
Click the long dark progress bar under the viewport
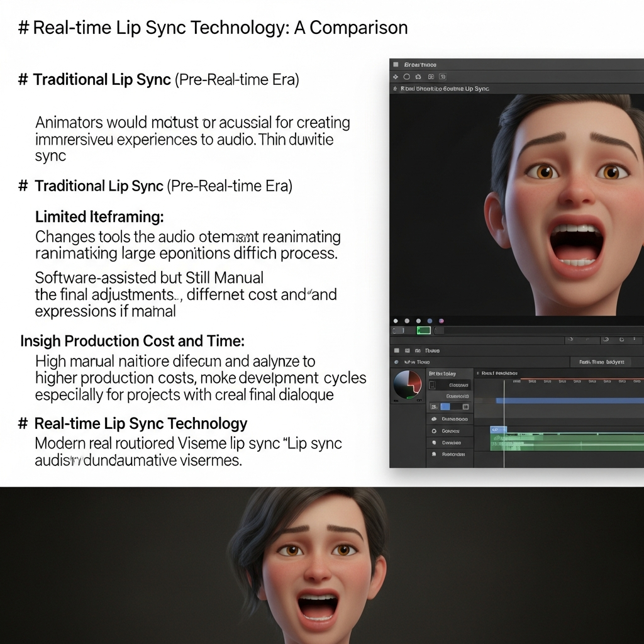click(x=539, y=331)
